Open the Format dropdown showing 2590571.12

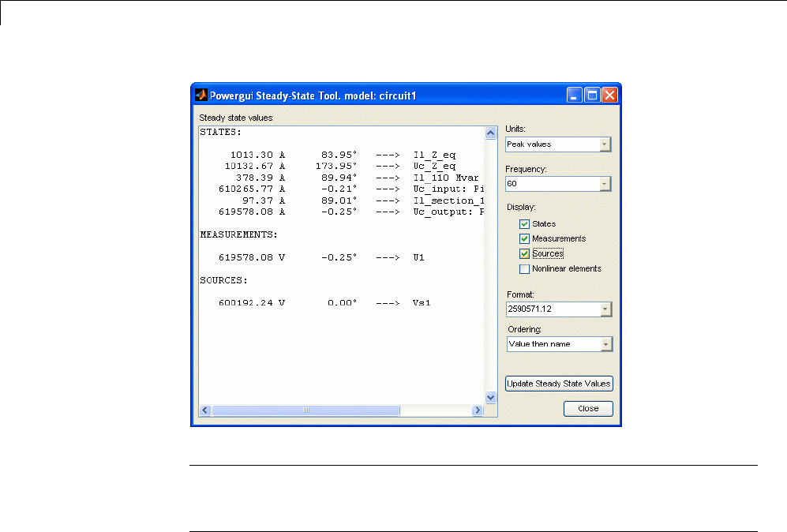[x=559, y=309]
